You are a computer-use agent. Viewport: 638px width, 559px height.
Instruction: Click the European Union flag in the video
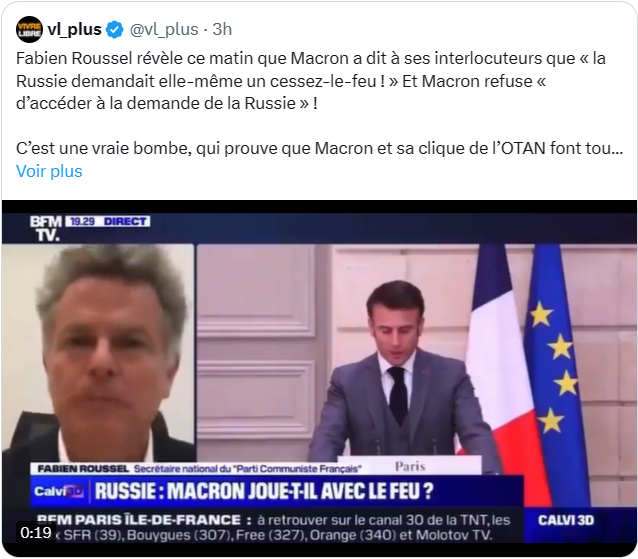pyautogui.click(x=557, y=366)
